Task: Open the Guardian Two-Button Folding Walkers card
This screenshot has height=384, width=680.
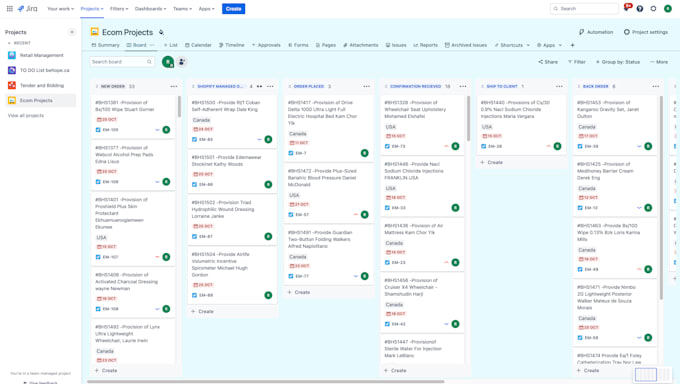Action: [x=328, y=255]
